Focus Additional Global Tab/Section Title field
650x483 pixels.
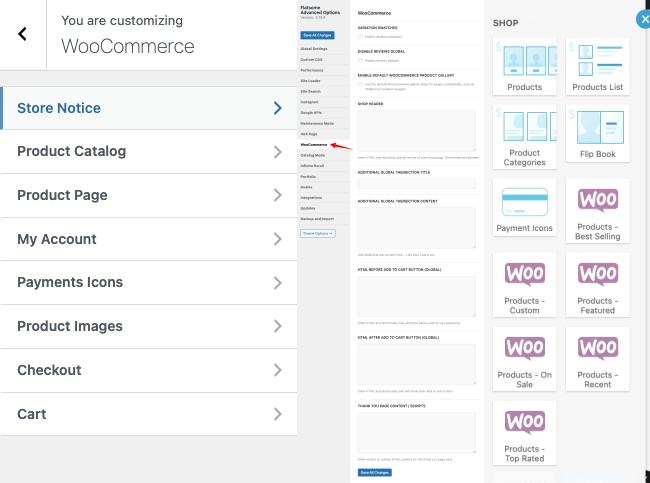417,183
